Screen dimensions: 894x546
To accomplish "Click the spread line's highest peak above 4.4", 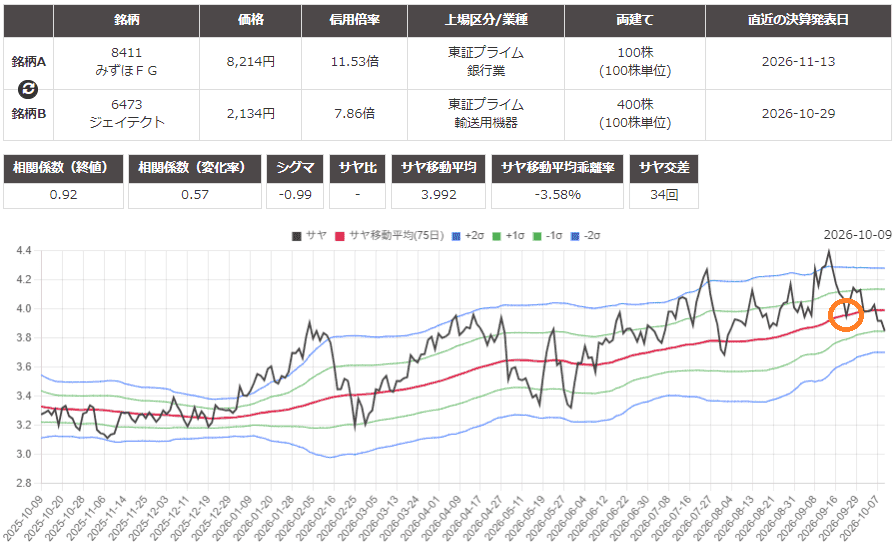I will point(828,251).
